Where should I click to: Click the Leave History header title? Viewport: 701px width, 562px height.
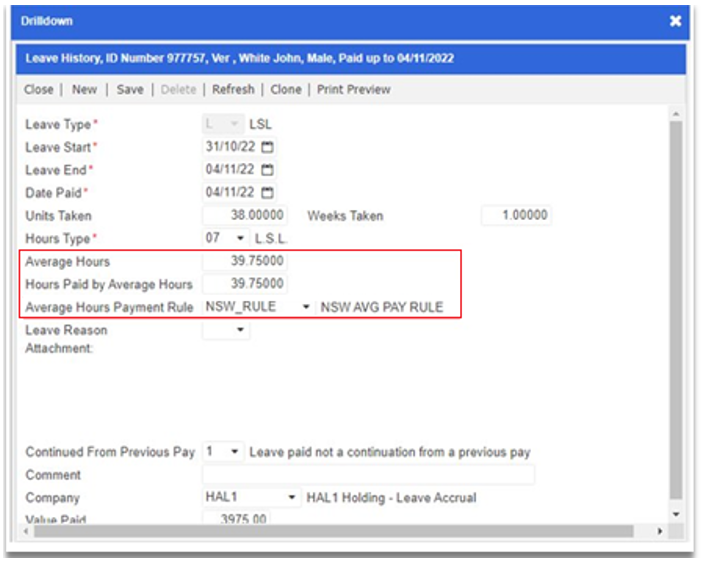(x=240, y=58)
